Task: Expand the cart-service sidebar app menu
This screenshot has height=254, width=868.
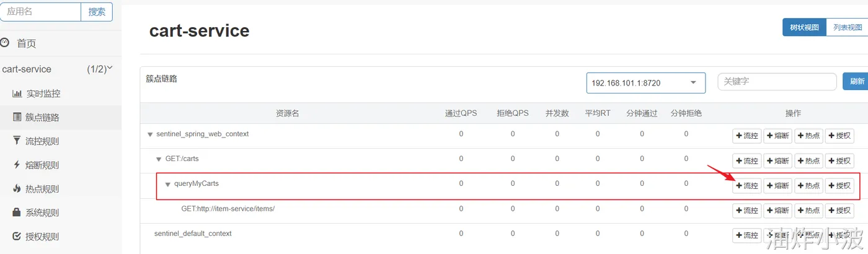Action: click(110, 68)
